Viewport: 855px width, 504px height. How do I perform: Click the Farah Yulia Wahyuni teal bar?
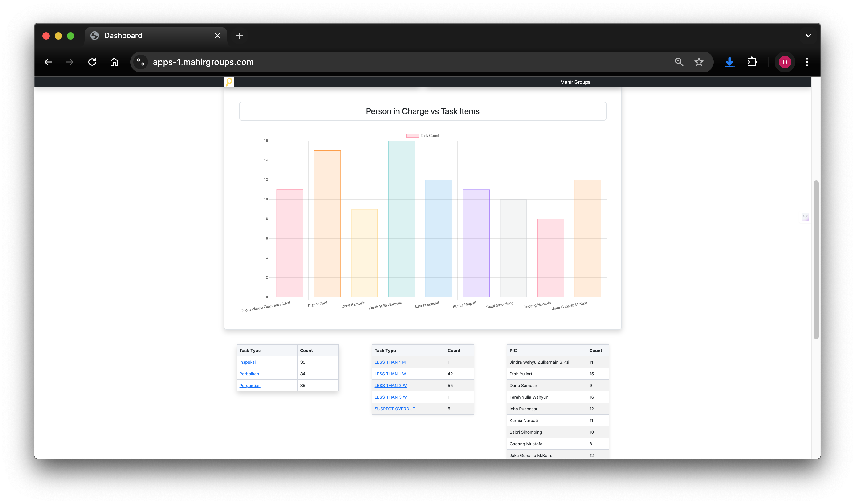401,219
